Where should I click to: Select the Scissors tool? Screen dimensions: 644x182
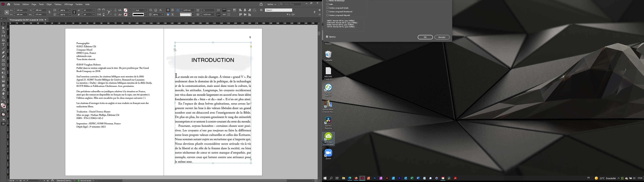[x=3, y=69]
